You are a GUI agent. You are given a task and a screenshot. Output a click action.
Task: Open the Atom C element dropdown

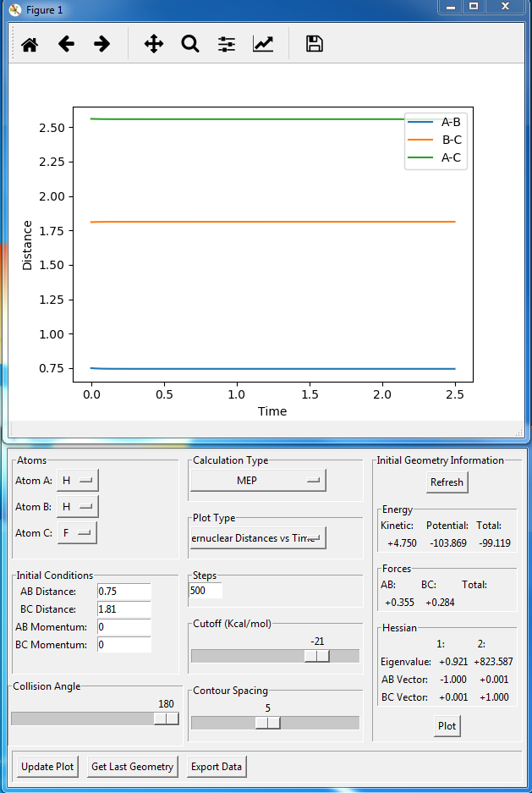(x=77, y=532)
